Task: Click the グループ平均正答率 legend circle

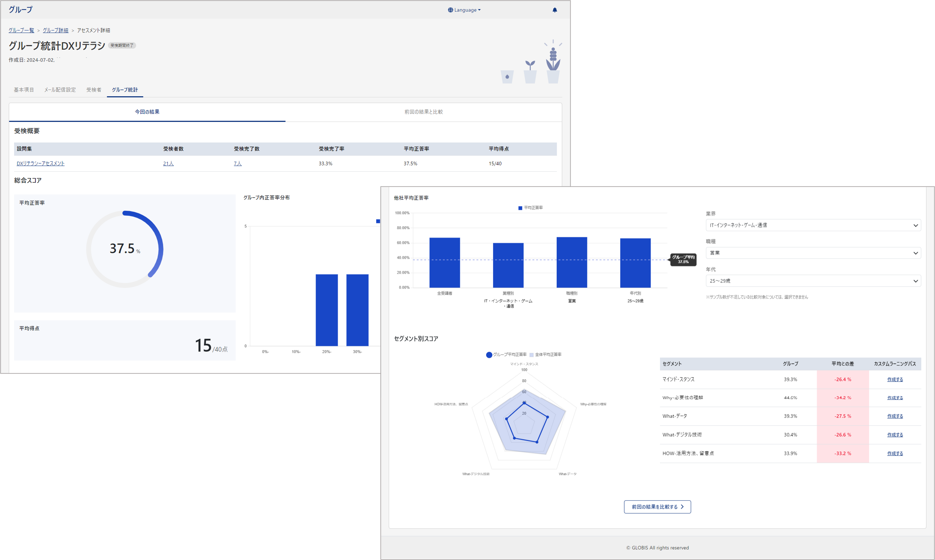Action: pyautogui.click(x=489, y=355)
